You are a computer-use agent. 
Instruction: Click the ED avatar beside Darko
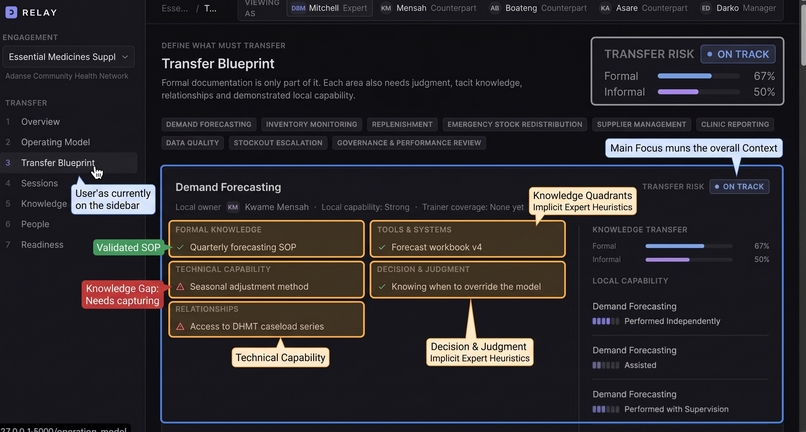[706, 8]
